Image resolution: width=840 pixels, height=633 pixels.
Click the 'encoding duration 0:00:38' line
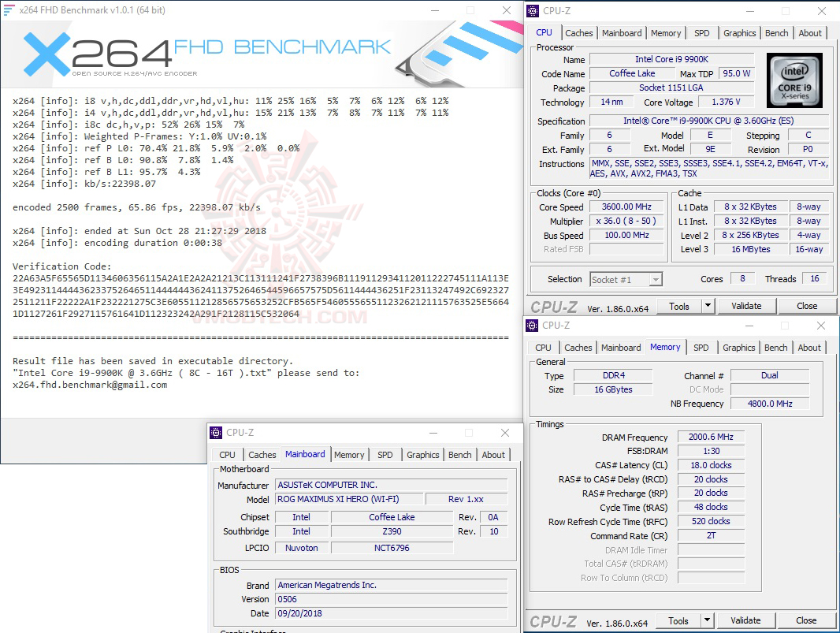117,243
